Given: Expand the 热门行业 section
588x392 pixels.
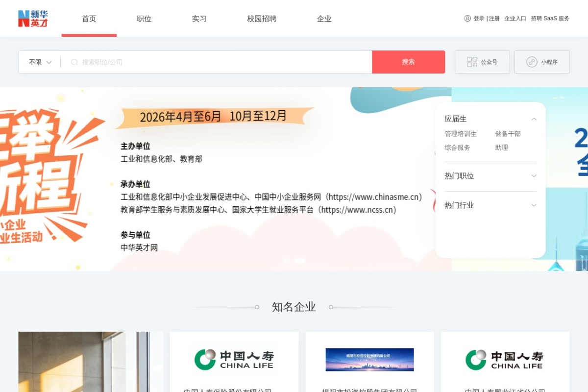Looking at the screenshot, I should [490, 205].
